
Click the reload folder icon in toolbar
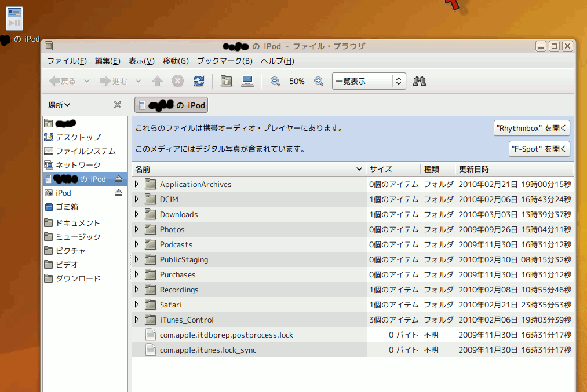click(x=199, y=81)
